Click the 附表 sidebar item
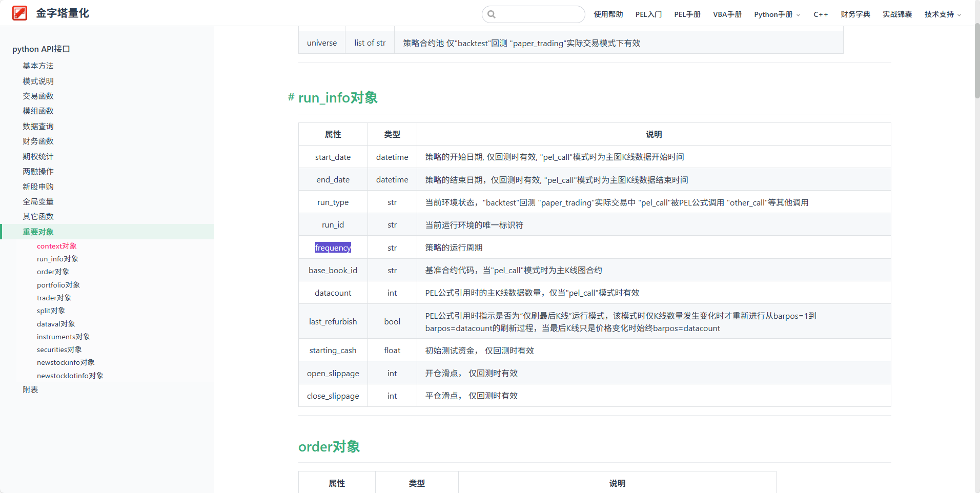The image size is (980, 493). [30, 389]
